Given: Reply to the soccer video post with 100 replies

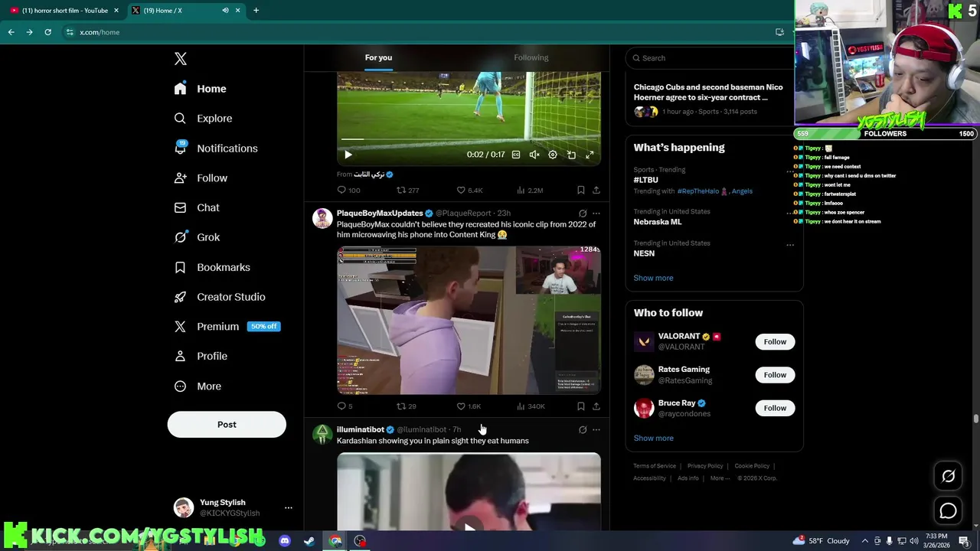Looking at the screenshot, I should [348, 190].
